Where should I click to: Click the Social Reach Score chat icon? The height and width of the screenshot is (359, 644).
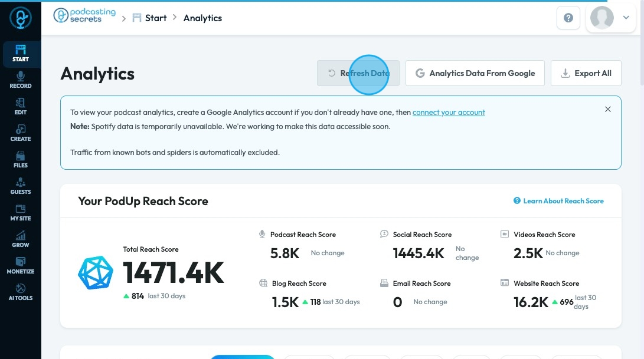pos(384,234)
